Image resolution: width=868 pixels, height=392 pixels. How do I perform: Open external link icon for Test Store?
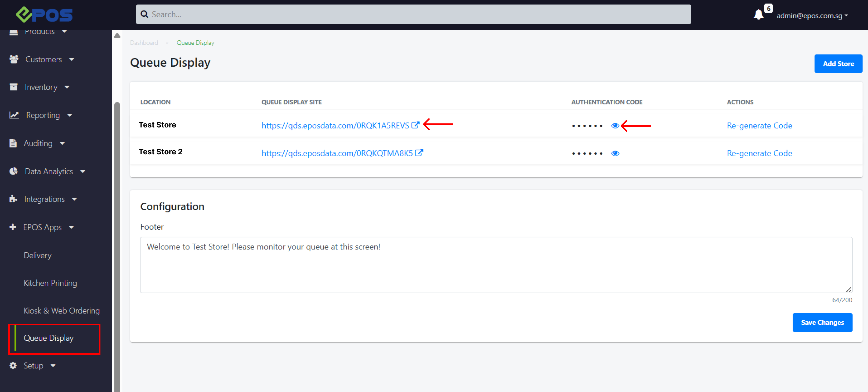(415, 125)
